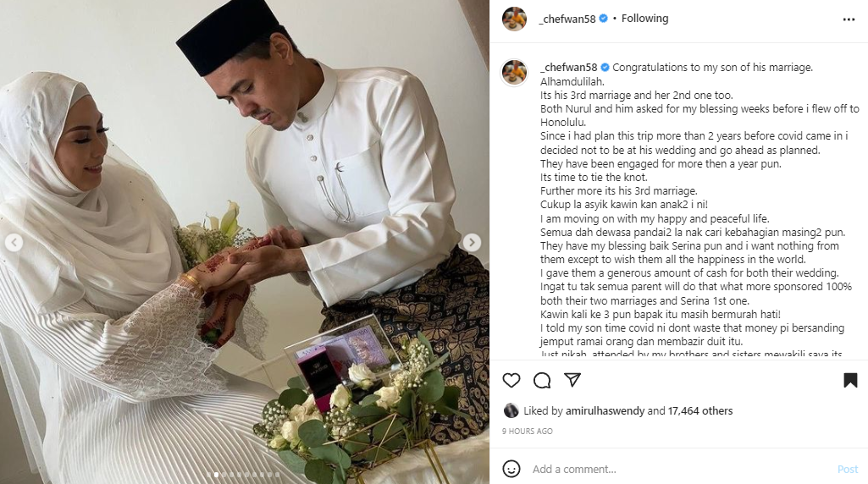Click the Following button
Viewport: 868px width, 484px height.
tap(645, 19)
